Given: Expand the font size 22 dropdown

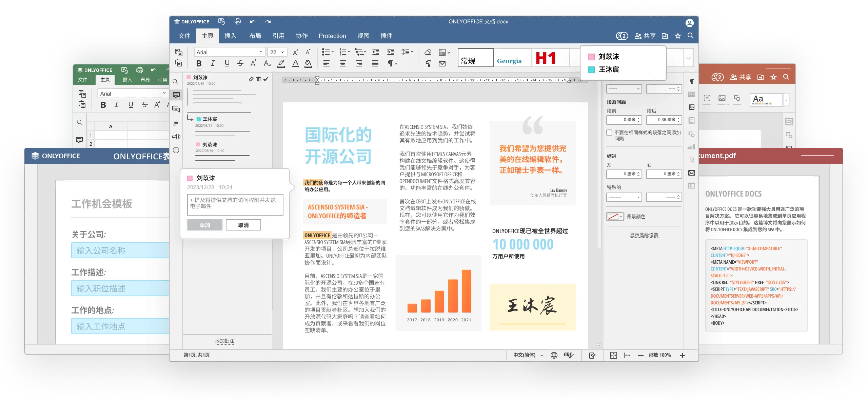Looking at the screenshot, I should click(x=282, y=52).
